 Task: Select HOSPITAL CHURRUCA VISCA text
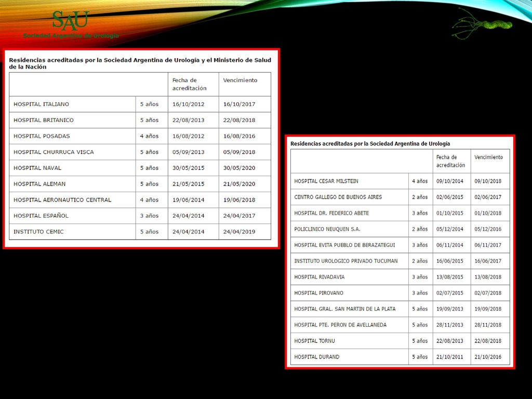click(54, 152)
